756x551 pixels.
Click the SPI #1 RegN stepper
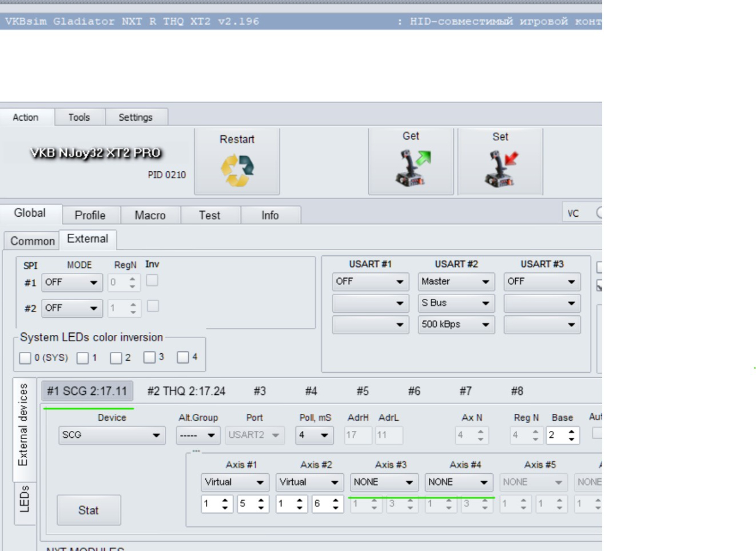pyautogui.click(x=124, y=283)
